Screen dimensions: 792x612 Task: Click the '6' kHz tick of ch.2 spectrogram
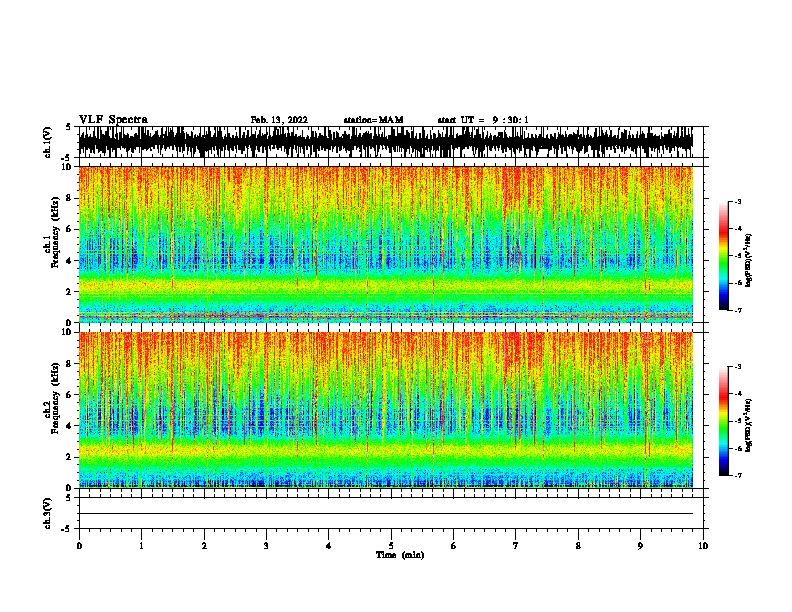(x=69, y=395)
